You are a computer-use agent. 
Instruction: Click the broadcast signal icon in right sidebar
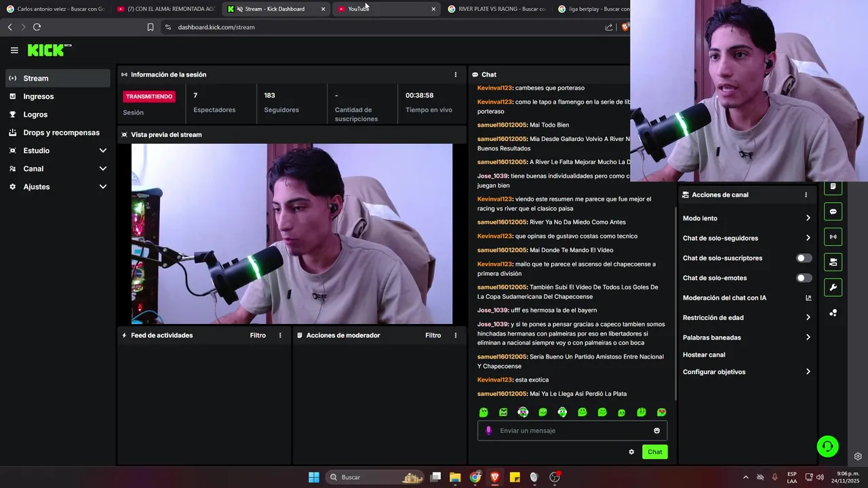(833, 237)
